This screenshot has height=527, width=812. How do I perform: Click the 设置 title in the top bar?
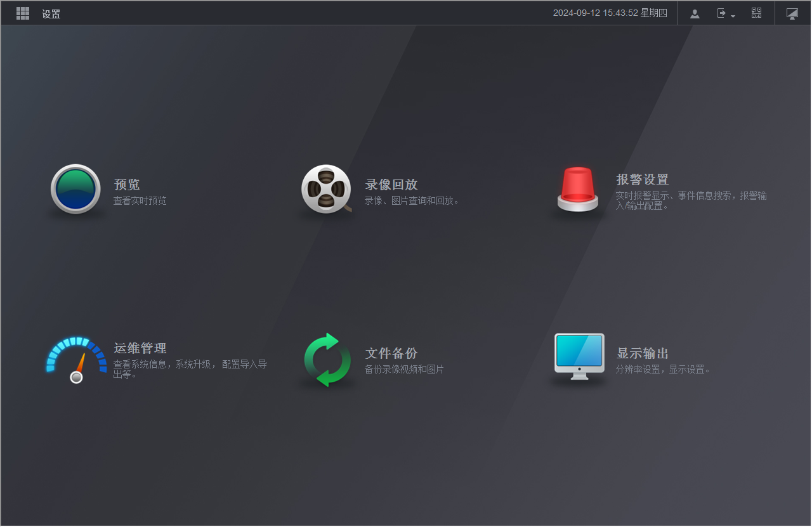tap(51, 14)
